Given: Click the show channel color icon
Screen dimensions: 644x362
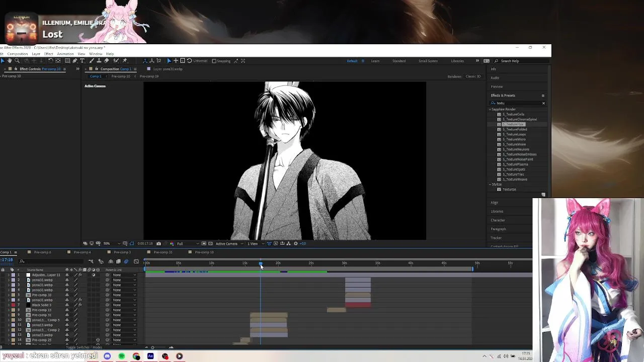Looking at the screenshot, I should click(x=172, y=244).
